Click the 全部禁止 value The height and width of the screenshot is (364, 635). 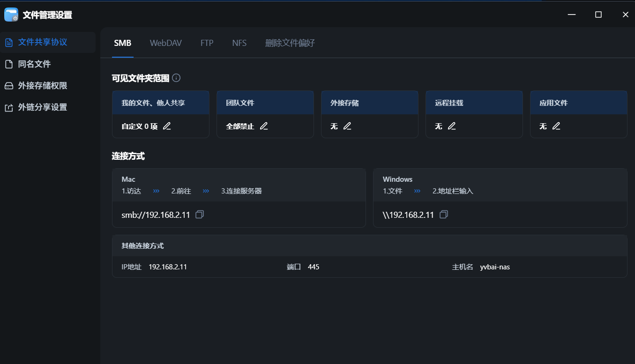240,126
